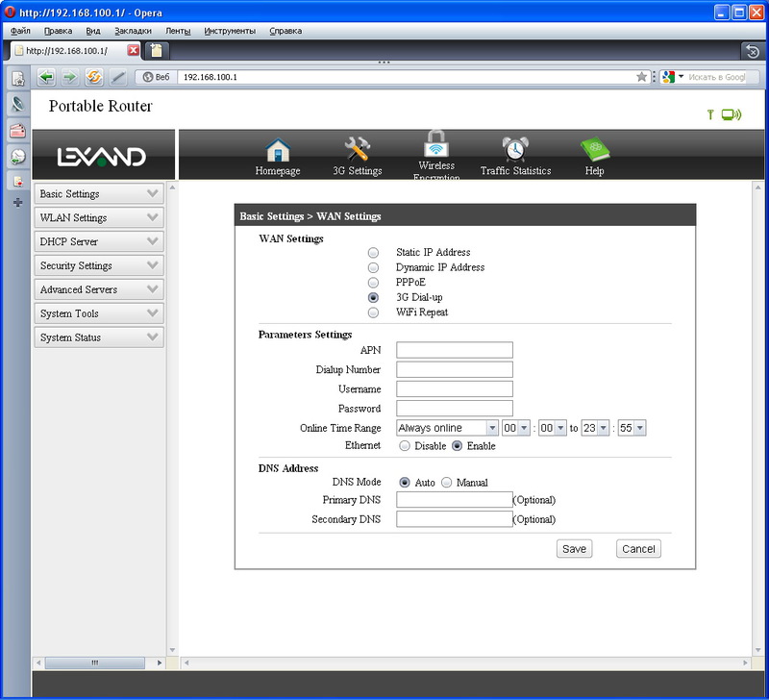Set Ethernet to Enable
769x700 pixels.
click(457, 446)
